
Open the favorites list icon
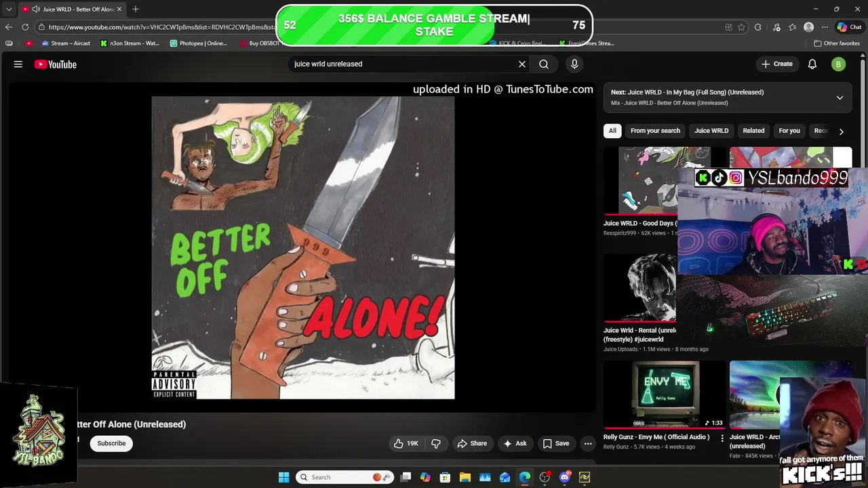(792, 27)
